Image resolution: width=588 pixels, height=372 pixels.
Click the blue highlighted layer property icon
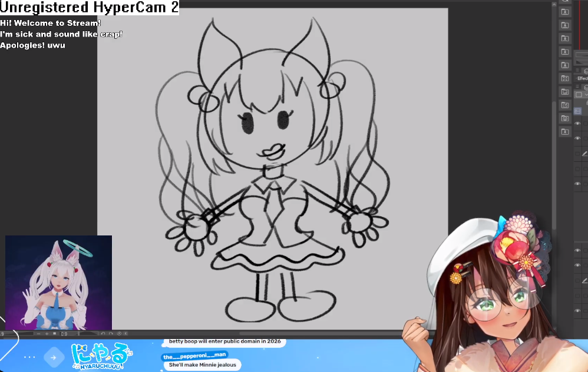tap(577, 111)
